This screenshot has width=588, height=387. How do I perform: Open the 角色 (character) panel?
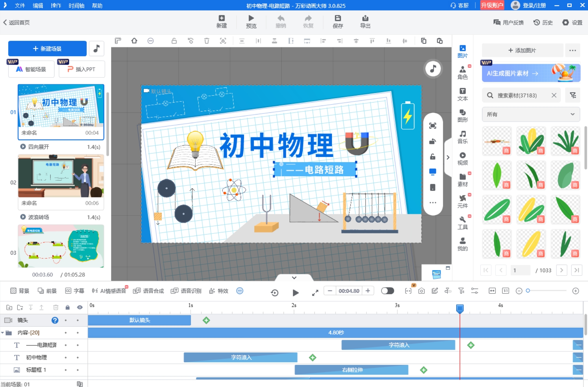[463, 72]
